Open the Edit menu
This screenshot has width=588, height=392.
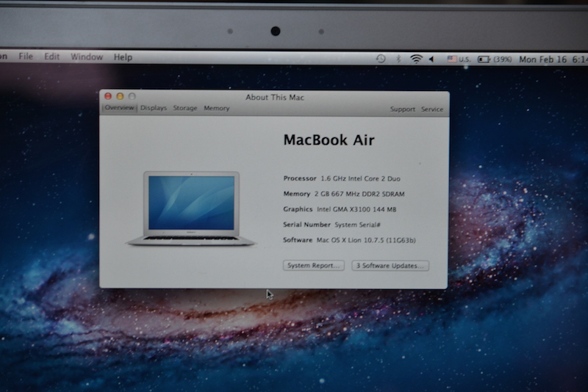[51, 57]
